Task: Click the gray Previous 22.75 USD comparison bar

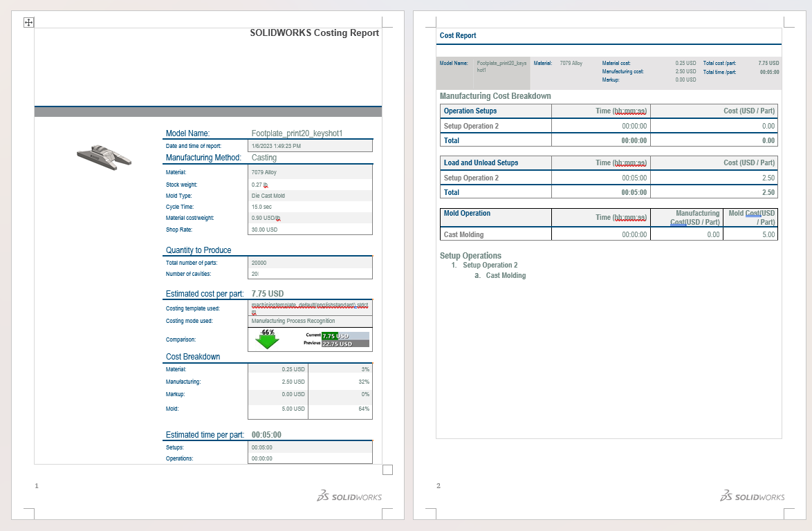Action: [x=345, y=344]
